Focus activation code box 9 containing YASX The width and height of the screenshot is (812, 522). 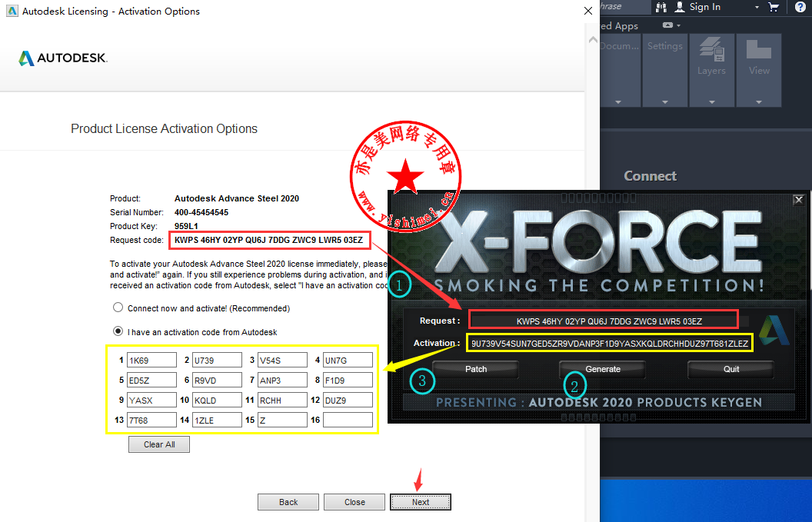pos(151,400)
